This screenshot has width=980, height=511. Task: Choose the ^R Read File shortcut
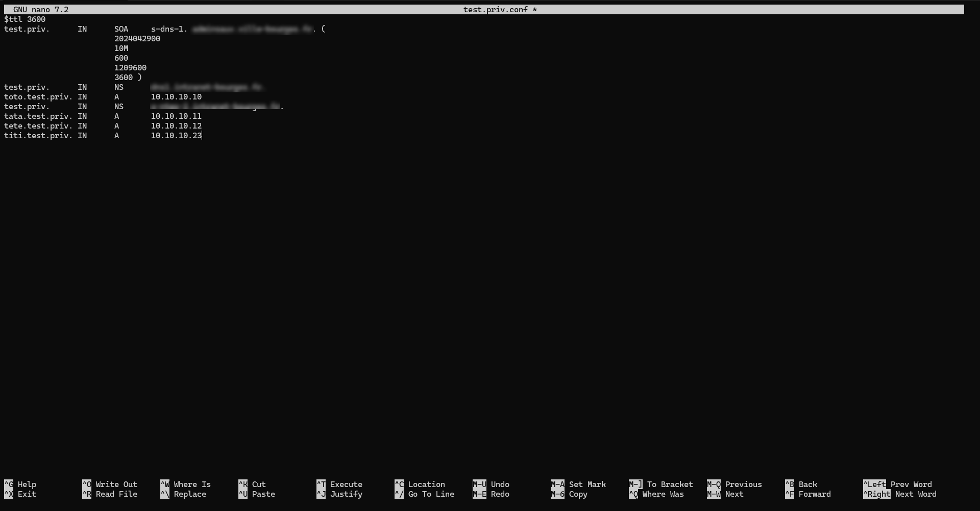(x=110, y=494)
